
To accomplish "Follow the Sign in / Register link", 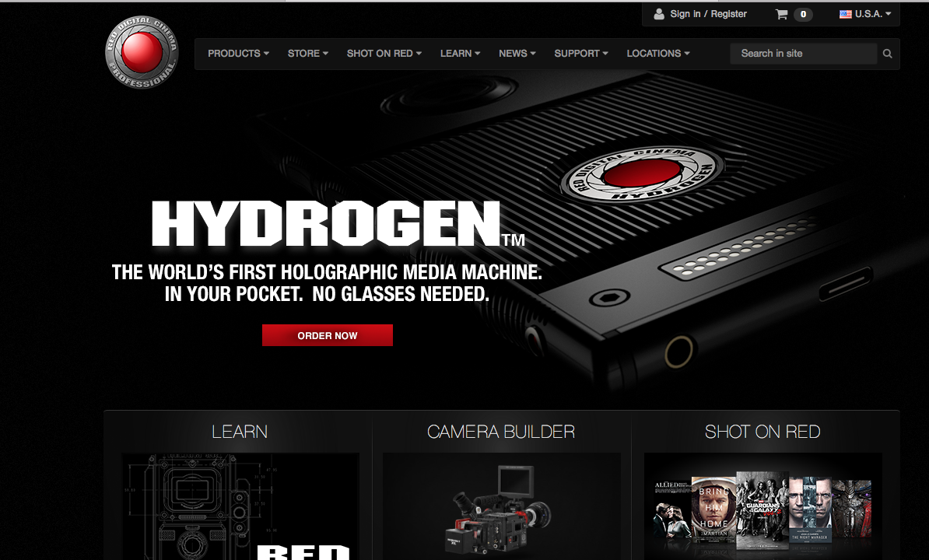I will click(708, 14).
